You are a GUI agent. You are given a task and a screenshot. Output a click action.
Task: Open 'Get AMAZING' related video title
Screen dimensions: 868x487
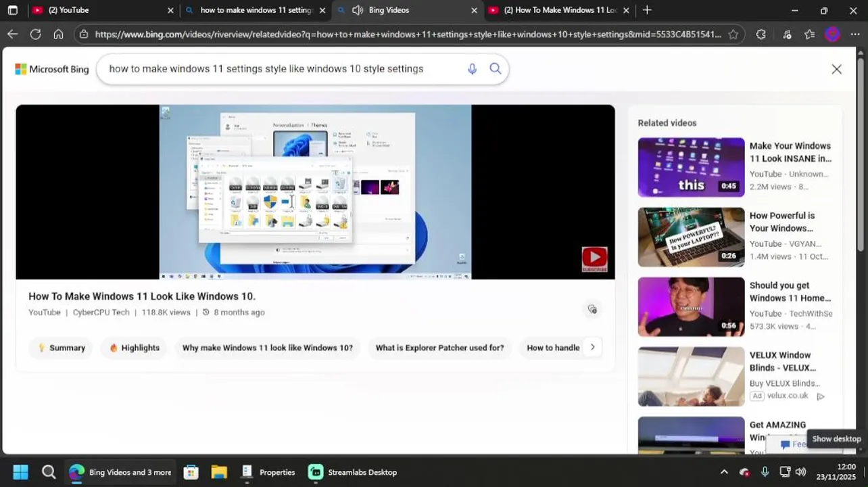pyautogui.click(x=777, y=425)
